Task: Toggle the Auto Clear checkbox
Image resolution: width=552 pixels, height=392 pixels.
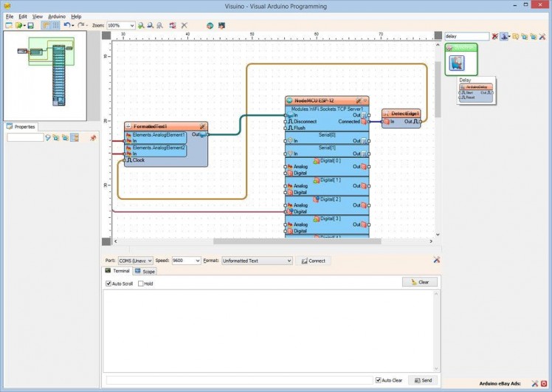Action: coord(379,380)
